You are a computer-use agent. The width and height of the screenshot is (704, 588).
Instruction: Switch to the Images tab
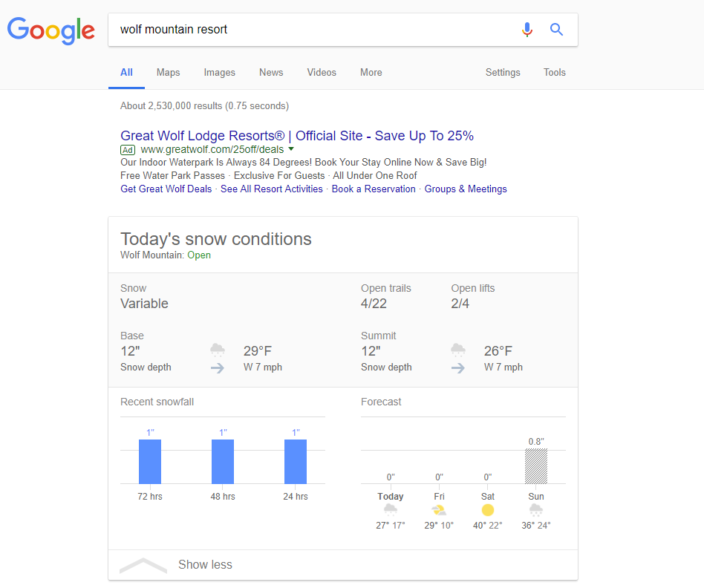click(x=220, y=72)
